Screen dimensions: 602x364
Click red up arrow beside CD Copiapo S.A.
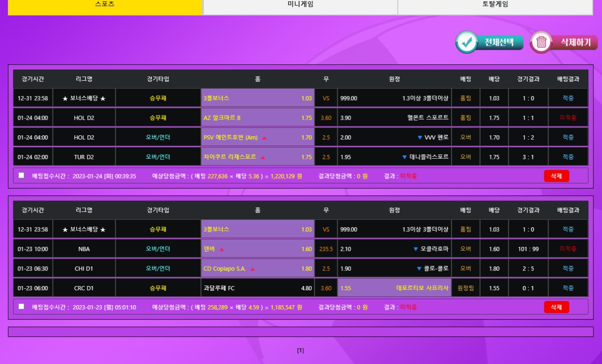click(x=253, y=269)
